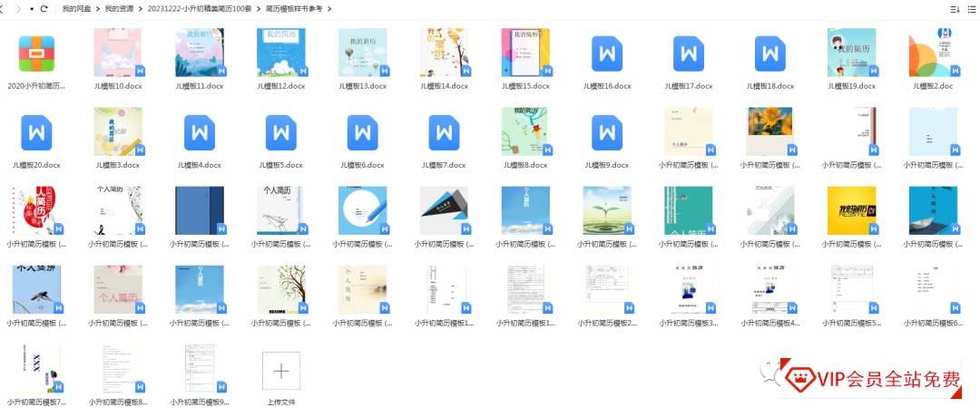Select the solid dark blue notebook thumbnail
Screen dimensions: 980x417
pos(200,211)
